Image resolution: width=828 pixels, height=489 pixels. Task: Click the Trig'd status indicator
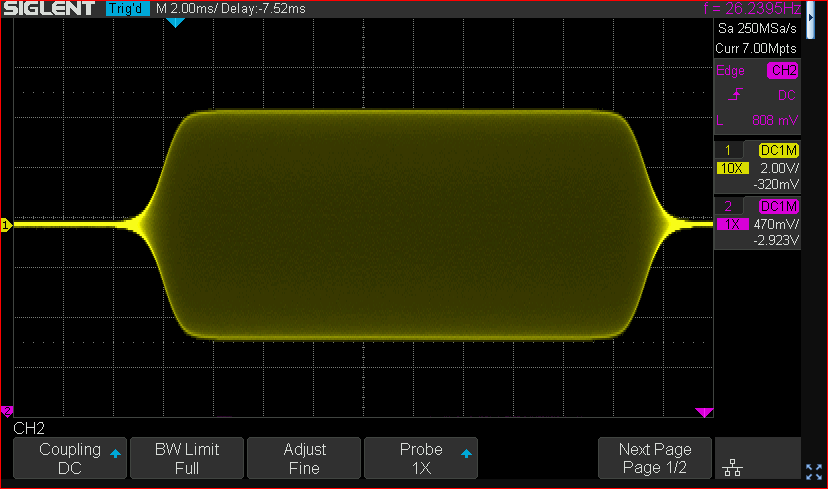pyautogui.click(x=127, y=8)
